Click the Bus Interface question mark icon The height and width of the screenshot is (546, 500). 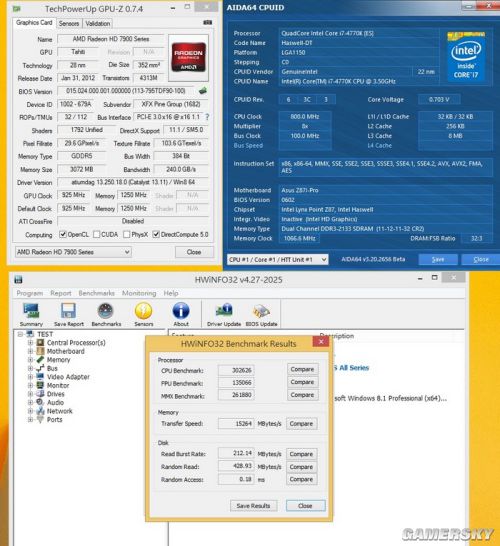pos(208,117)
